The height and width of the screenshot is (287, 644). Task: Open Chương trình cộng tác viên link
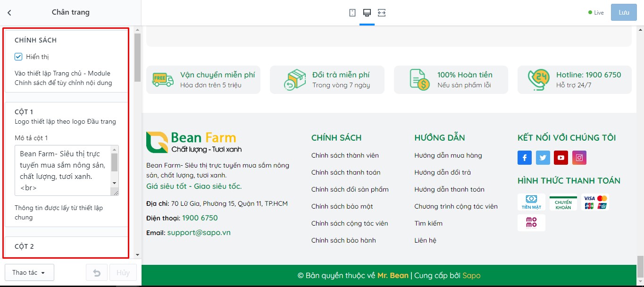(x=456, y=206)
